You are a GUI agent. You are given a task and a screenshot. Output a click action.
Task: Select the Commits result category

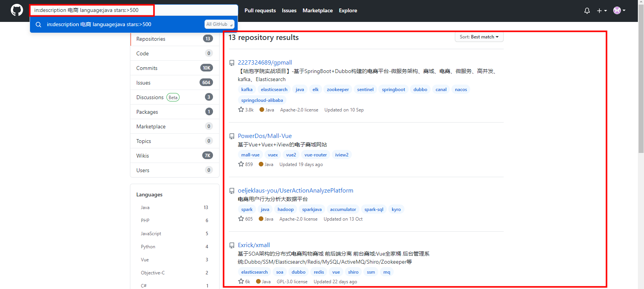coord(175,68)
